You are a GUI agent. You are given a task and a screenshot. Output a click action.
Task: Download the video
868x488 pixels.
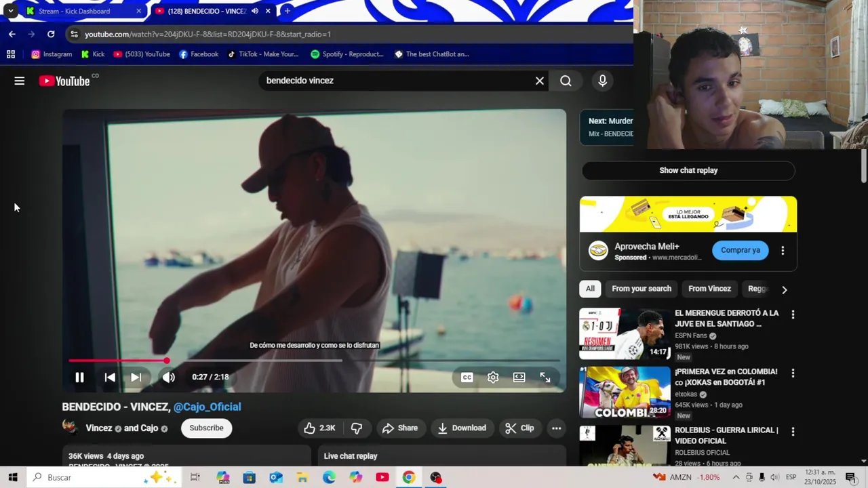pos(462,428)
